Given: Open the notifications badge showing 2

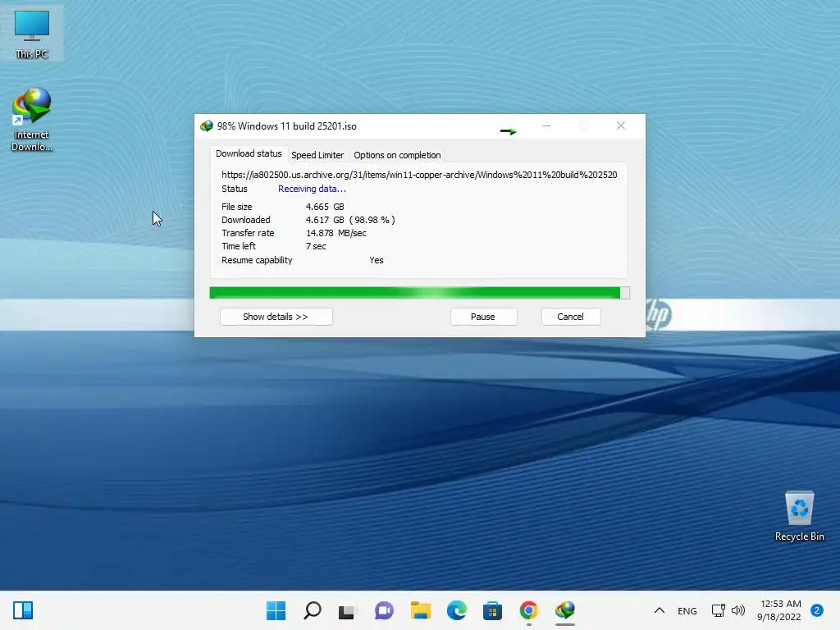Looking at the screenshot, I should click(817, 610).
